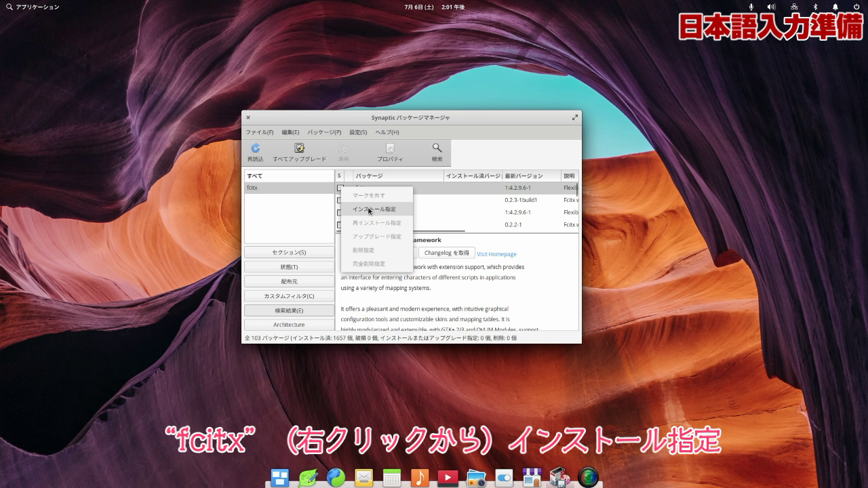Tick the checkbox for version 0.2.2-1 row
Image resolution: width=868 pixels, height=488 pixels.
(x=339, y=224)
